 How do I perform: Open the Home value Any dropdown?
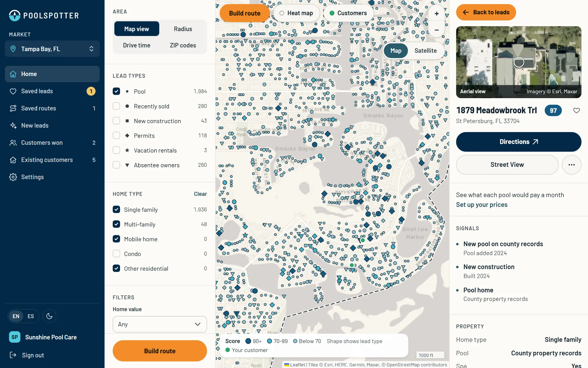point(160,324)
